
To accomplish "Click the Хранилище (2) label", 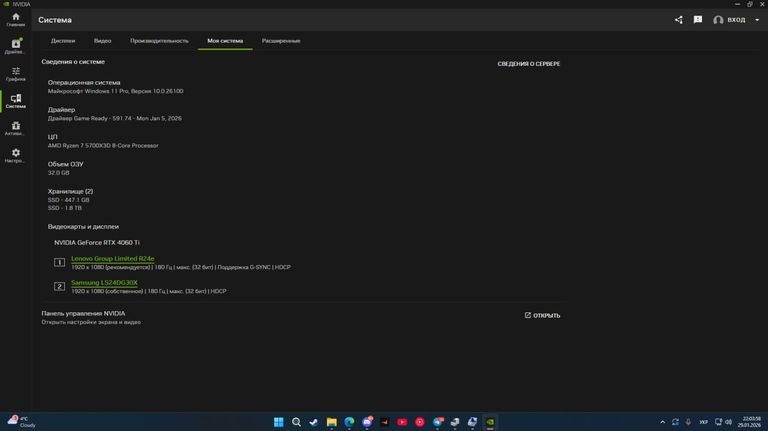I will click(x=70, y=192).
